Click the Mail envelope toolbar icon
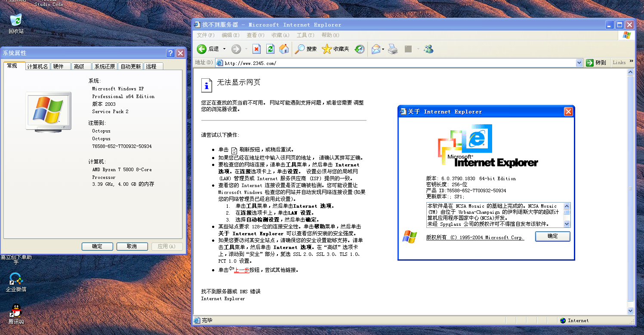The height and width of the screenshot is (335, 644). (376, 49)
